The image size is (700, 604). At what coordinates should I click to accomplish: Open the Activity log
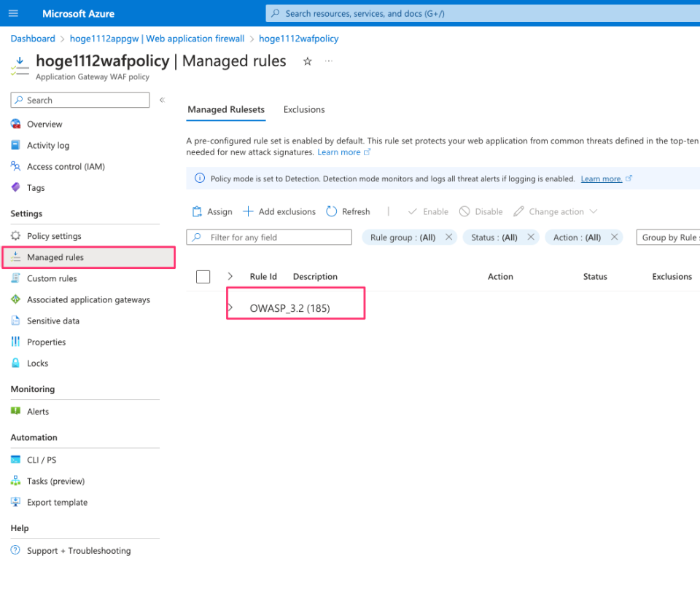tap(48, 145)
